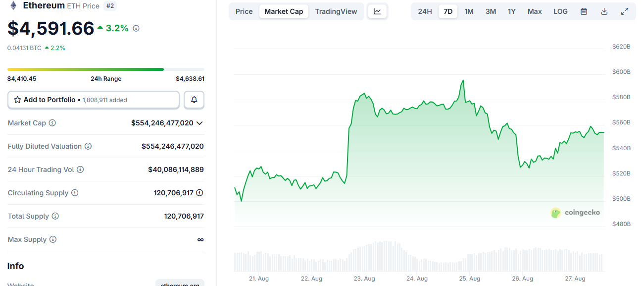The width and height of the screenshot is (644, 286).
Task: Click the 24h Range progress bar
Action: pos(105,69)
